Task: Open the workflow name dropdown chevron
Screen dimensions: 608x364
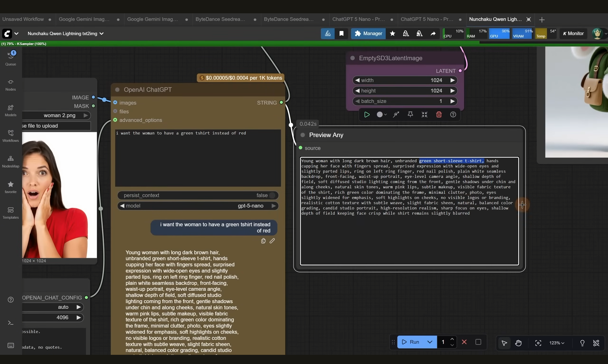Action: [102, 34]
